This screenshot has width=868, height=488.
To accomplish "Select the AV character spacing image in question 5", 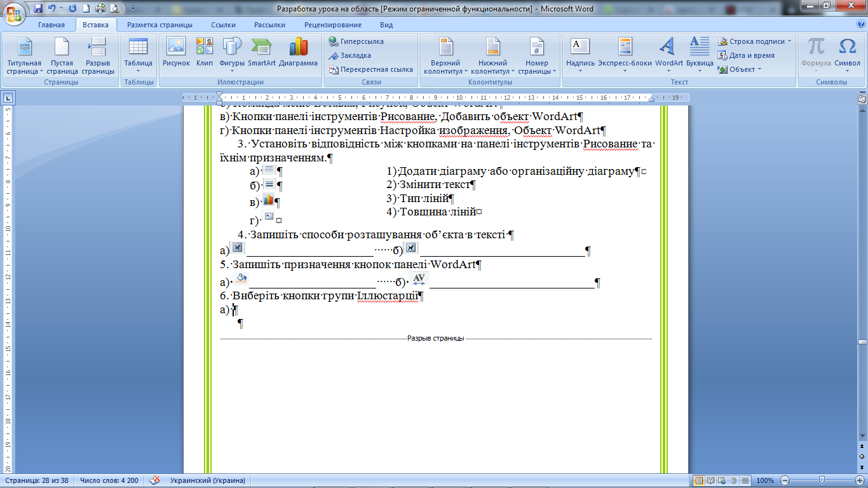I will click(419, 279).
